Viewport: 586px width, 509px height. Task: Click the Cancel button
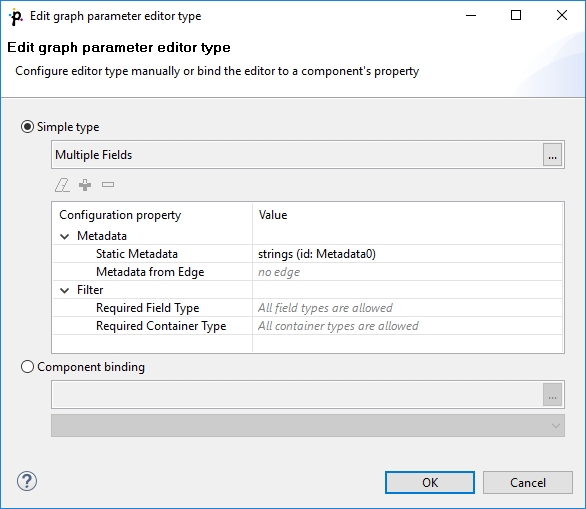click(x=528, y=482)
